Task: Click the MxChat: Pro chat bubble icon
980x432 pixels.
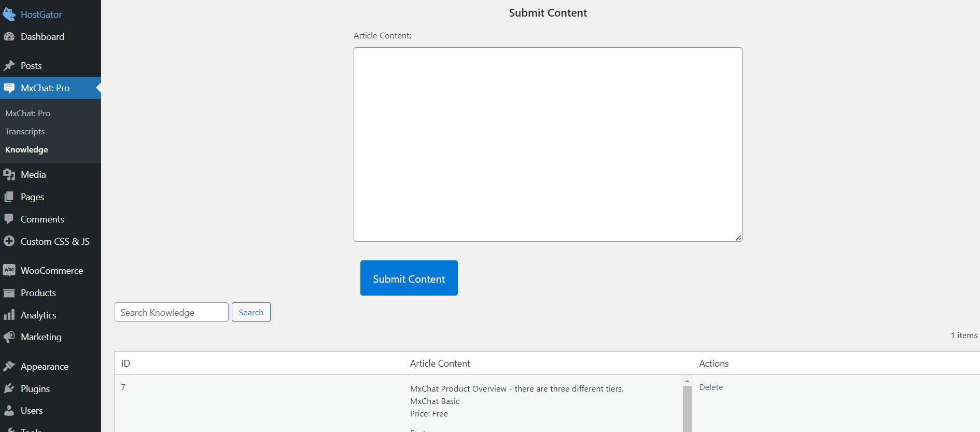Action: pyautogui.click(x=9, y=88)
